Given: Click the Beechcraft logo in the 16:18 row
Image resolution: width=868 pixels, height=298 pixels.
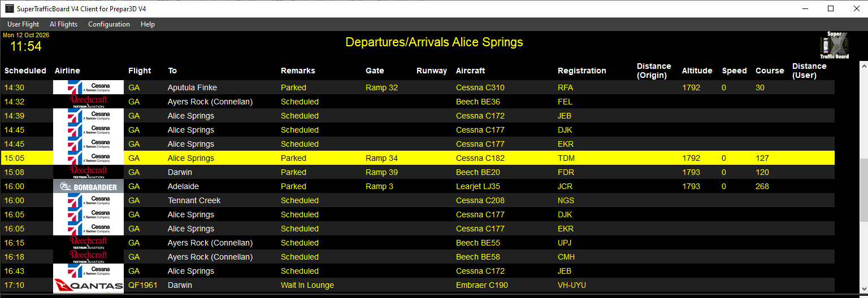Looking at the screenshot, I should coord(88,257).
